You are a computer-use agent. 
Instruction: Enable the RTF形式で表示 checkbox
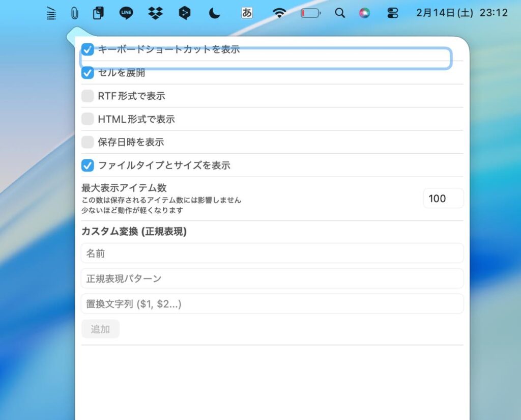[88, 96]
